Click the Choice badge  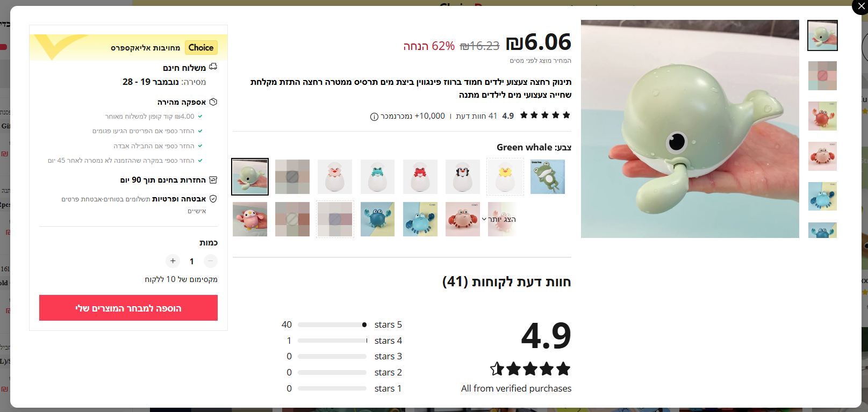point(201,48)
